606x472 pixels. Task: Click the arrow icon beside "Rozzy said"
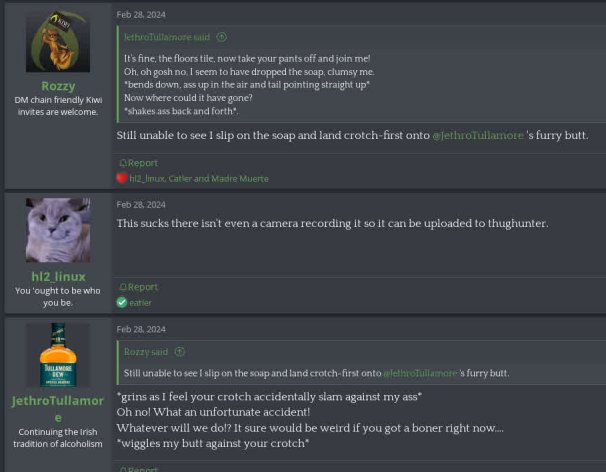180,352
